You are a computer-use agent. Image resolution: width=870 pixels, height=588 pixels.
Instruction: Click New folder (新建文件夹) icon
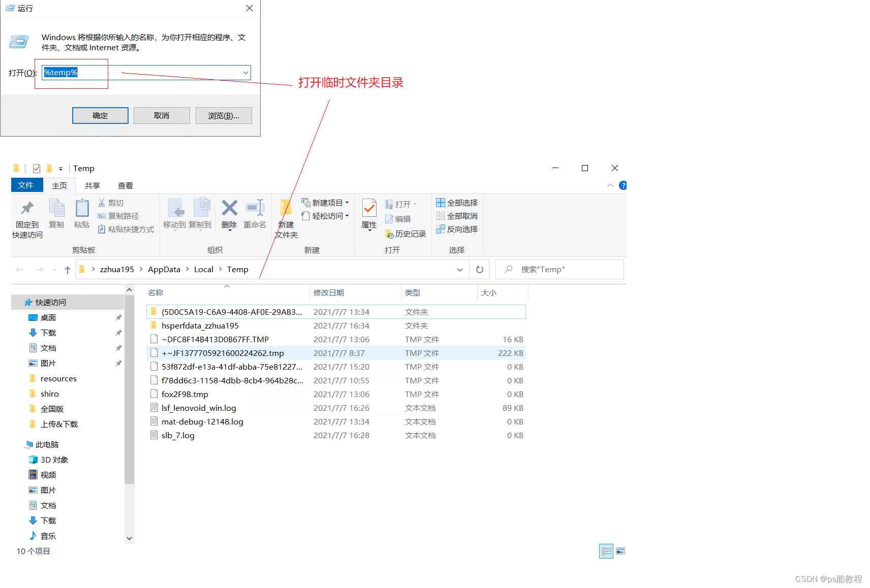point(286,208)
